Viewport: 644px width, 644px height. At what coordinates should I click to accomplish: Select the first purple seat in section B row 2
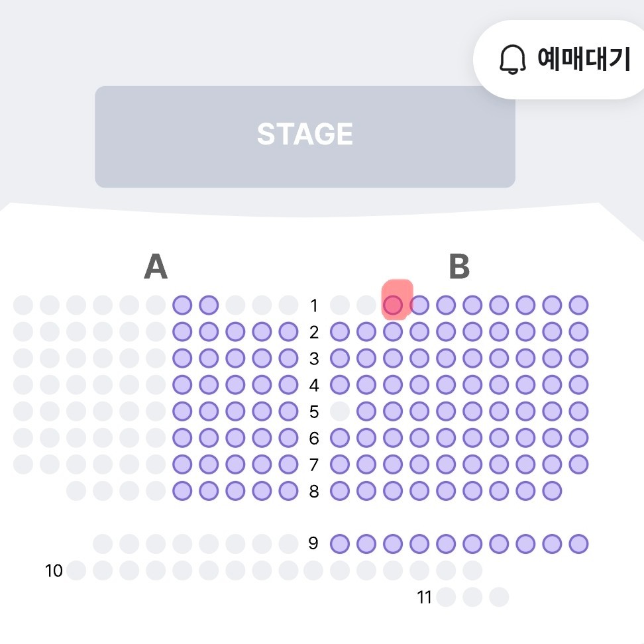coord(339,332)
